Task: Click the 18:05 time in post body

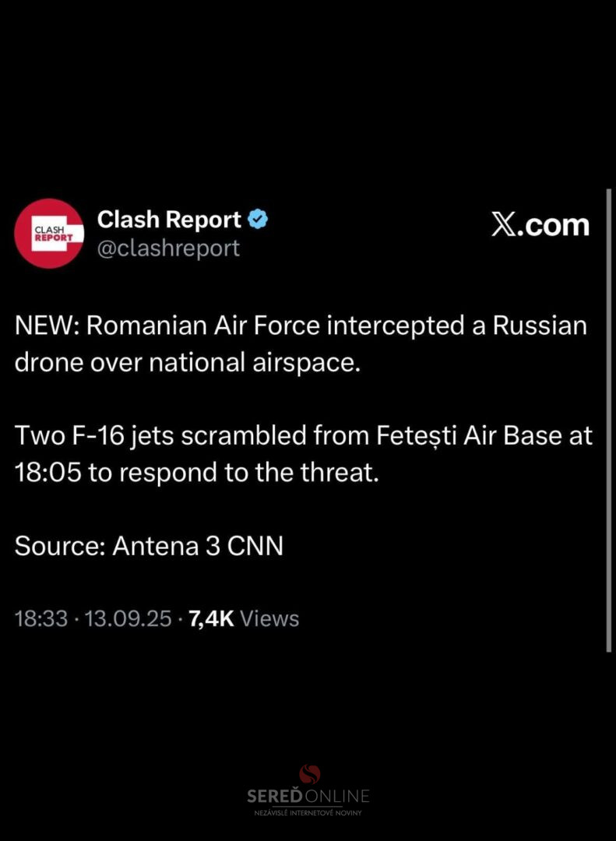Action: (x=48, y=473)
